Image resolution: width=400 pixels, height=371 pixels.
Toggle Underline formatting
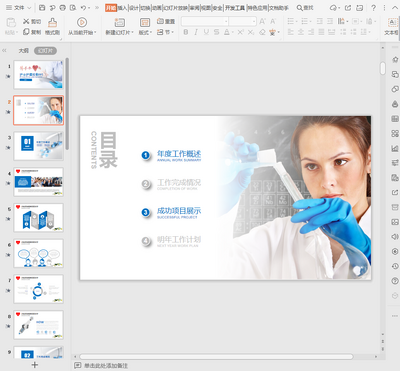pyautogui.click(x=206, y=32)
